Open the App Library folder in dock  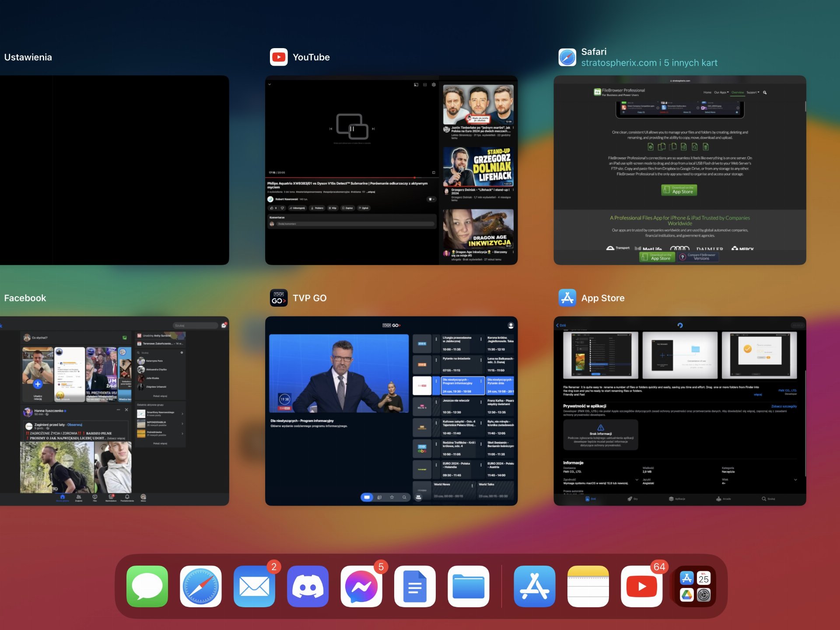[x=695, y=586]
